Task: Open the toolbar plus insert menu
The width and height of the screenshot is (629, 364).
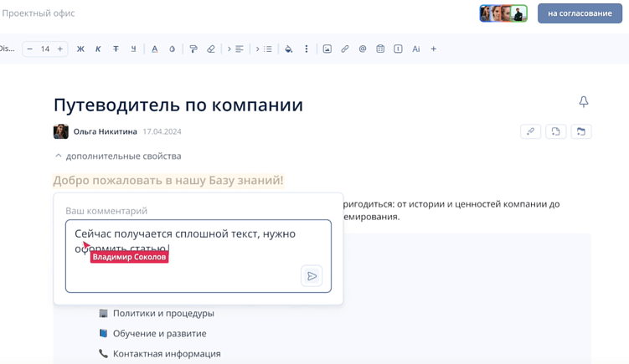Action: tap(434, 49)
